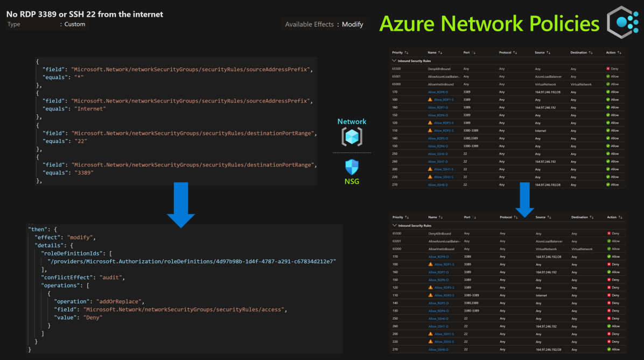Click red Deny icon on priority 100, lower table

[x=608, y=264]
